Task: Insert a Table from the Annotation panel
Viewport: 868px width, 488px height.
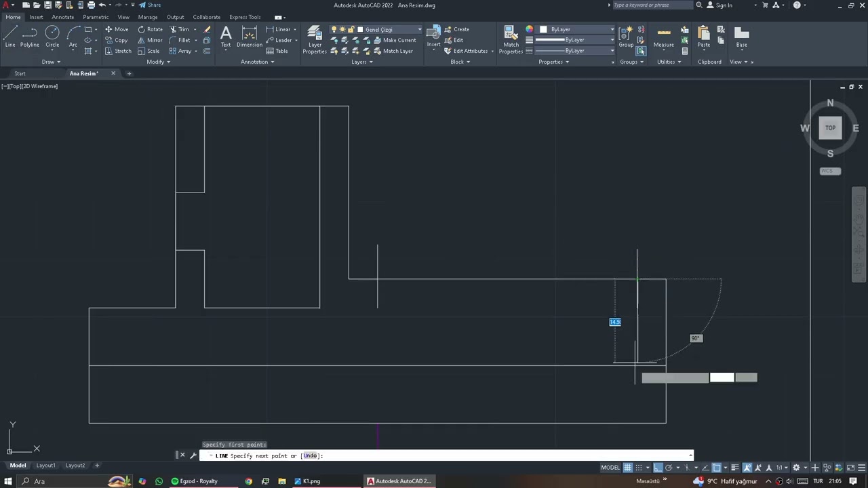Action: click(277, 51)
